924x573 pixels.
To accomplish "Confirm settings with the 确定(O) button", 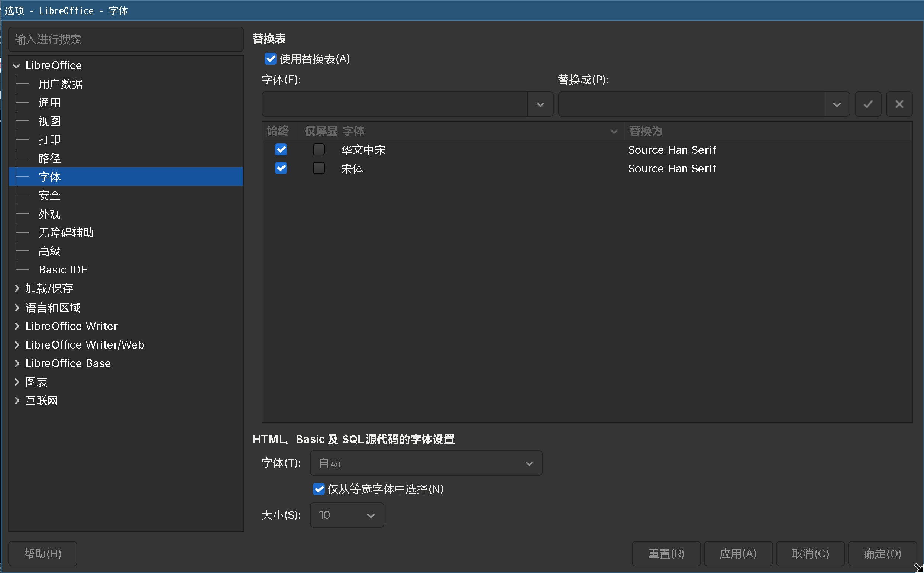I will (x=882, y=554).
